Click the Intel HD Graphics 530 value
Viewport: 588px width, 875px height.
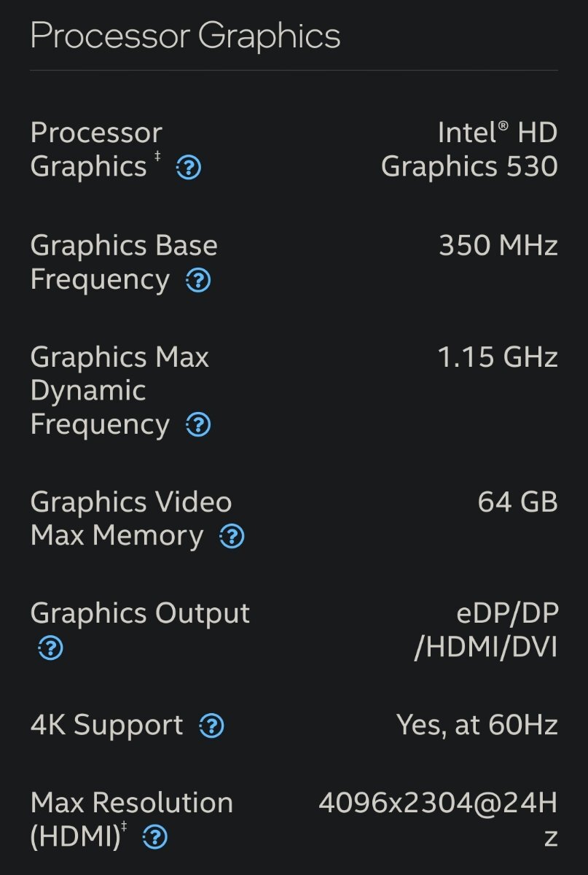pyautogui.click(x=469, y=149)
